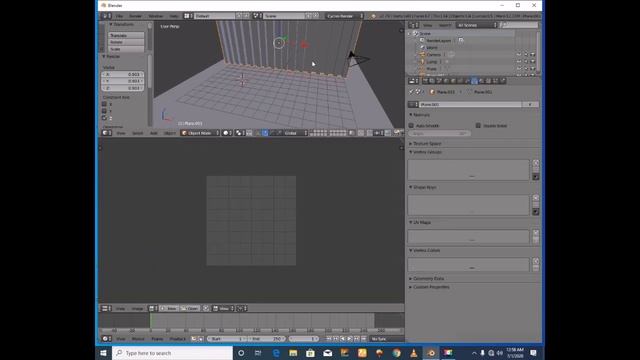Open the File menu
Screen dimensions: 640x360
pyautogui.click(x=119, y=16)
